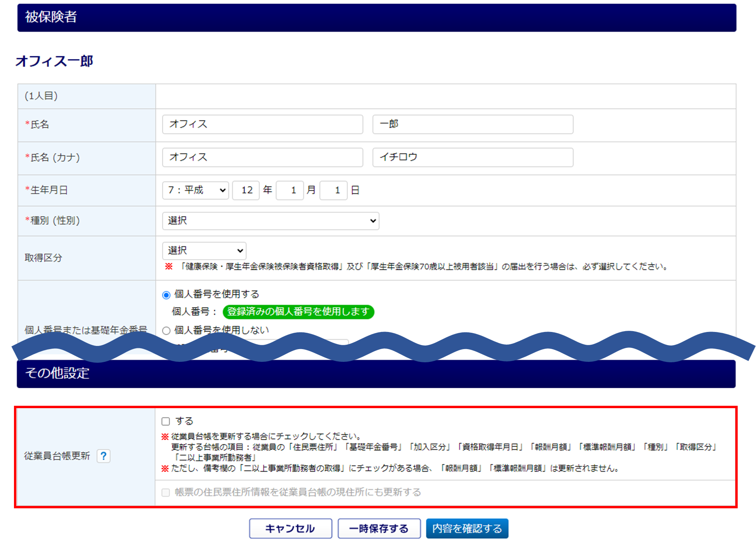
Task: Click the 被保険者 section header
Action: pyautogui.click(x=377, y=18)
